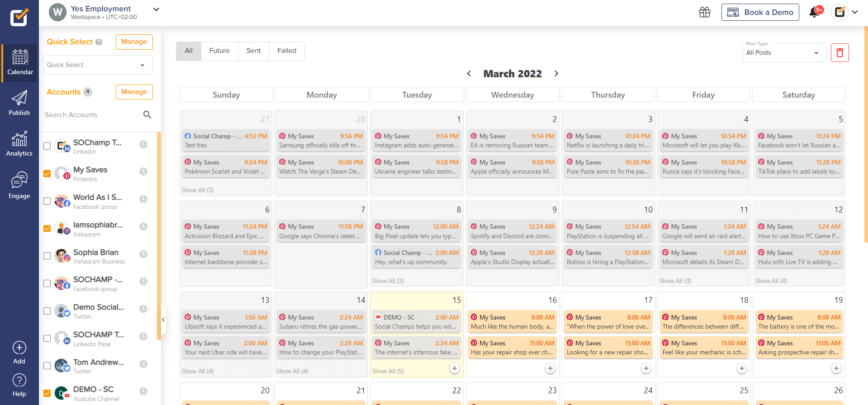Open the Quick Select dropdown
This screenshot has height=405, width=868.
tap(98, 65)
